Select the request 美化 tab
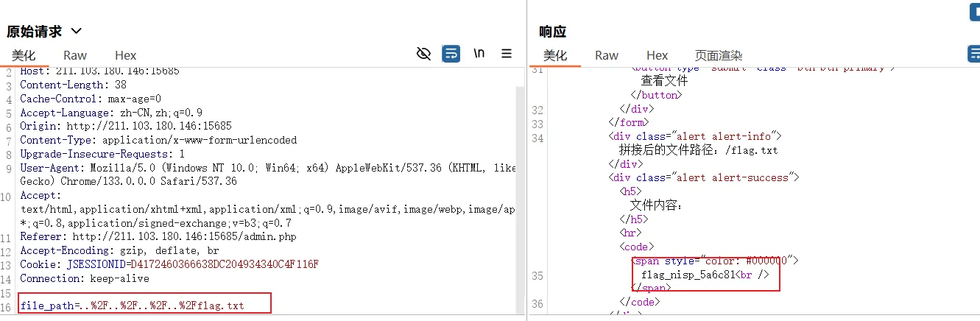Image resolution: width=980 pixels, height=321 pixels. 23,55
